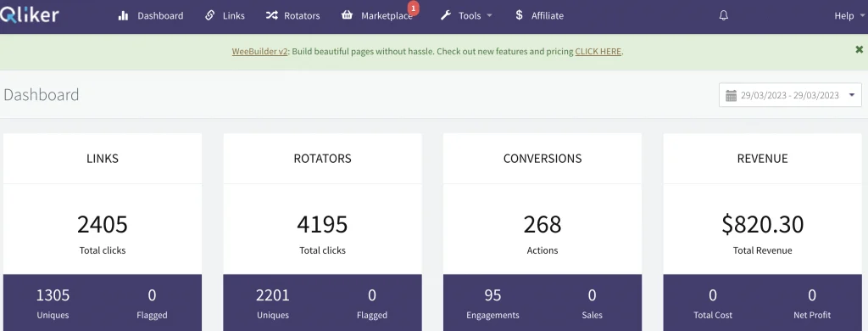Click the 29/03/2023 date range field

click(790, 95)
